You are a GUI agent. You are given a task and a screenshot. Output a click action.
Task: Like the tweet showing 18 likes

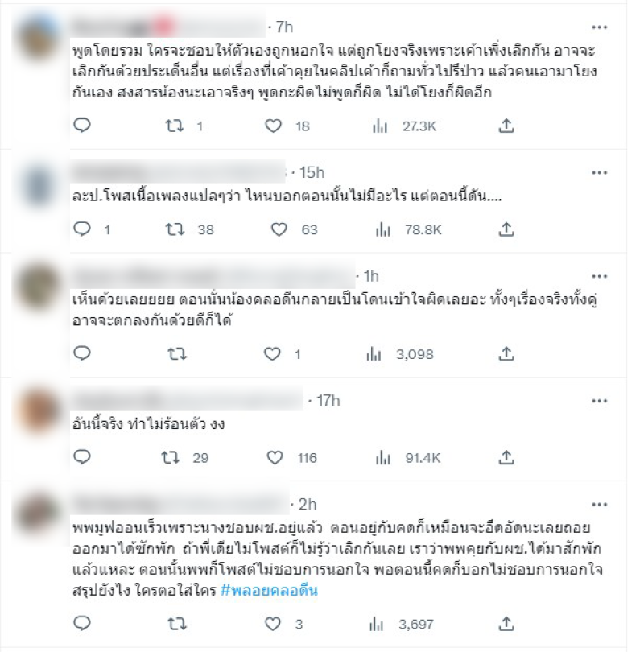273,126
